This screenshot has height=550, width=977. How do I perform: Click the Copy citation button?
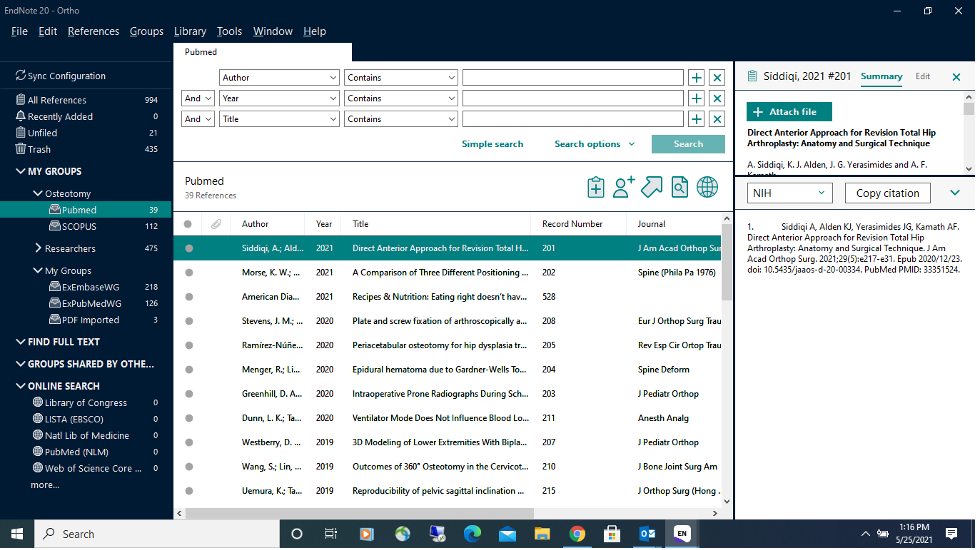(x=887, y=193)
